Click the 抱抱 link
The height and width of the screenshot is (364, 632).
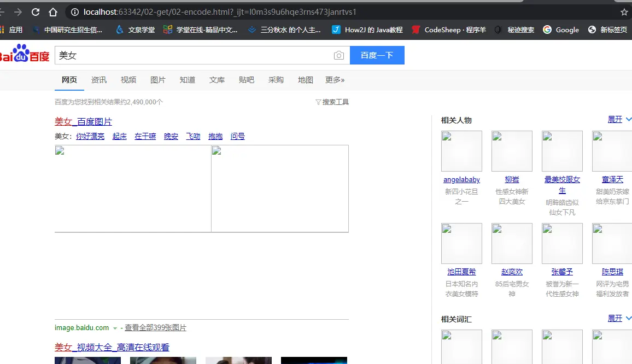click(x=215, y=136)
